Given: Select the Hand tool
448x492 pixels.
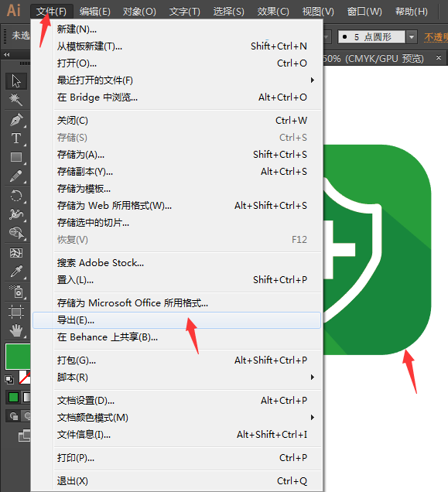Looking at the screenshot, I should [16, 330].
